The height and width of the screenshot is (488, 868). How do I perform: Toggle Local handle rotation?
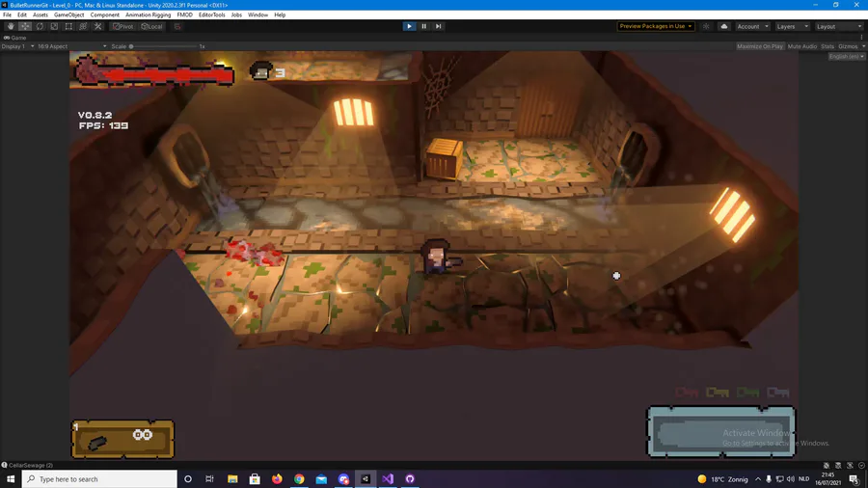[x=151, y=26]
